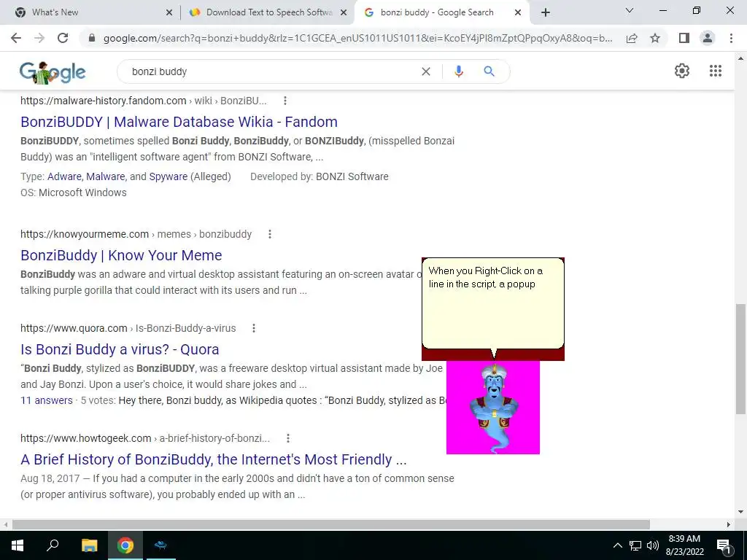The image size is (747, 560).
Task: Open the Chrome three-dot menu
Action: click(731, 38)
